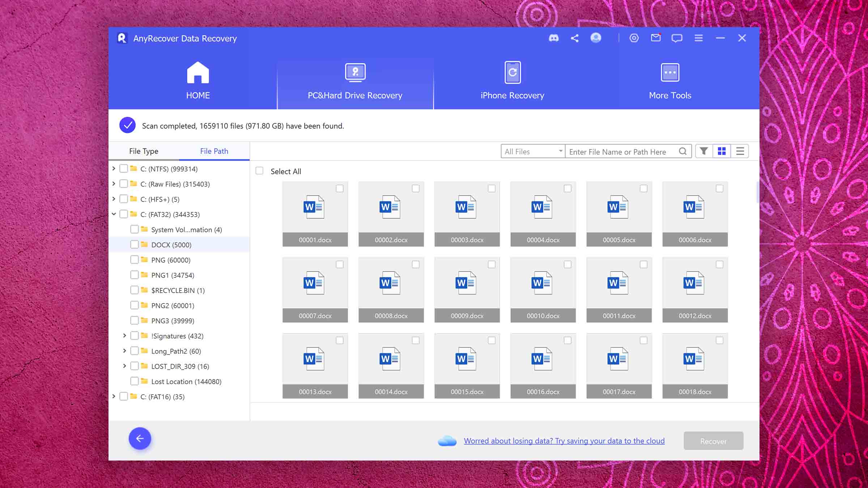868x488 pixels.
Task: Click the Word icon of 00014.docx
Action: point(389,359)
